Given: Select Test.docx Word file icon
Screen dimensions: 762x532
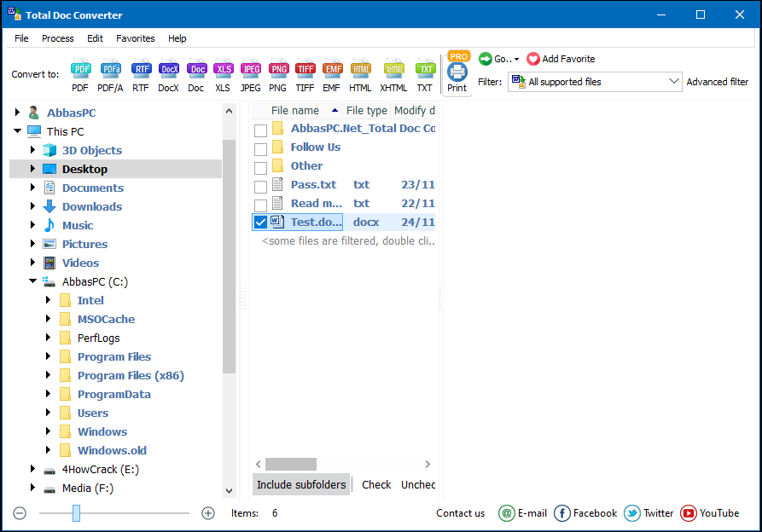Looking at the screenshot, I should 277,222.
